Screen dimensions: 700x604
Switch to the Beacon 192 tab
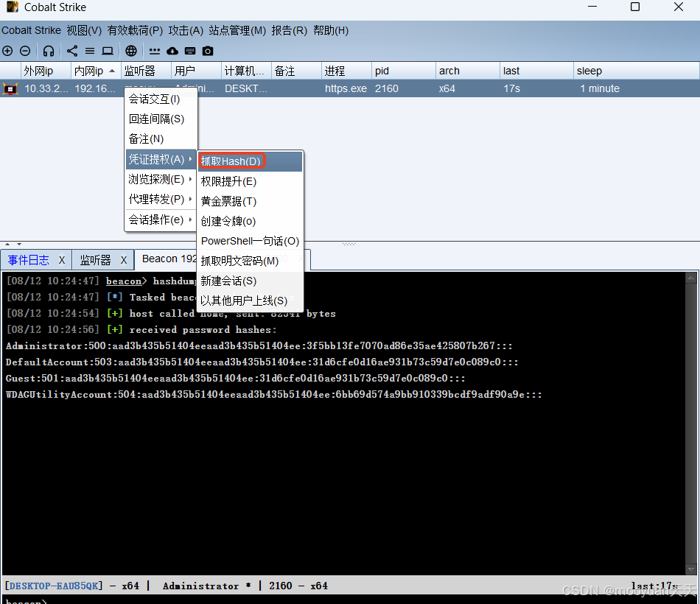coord(169,259)
